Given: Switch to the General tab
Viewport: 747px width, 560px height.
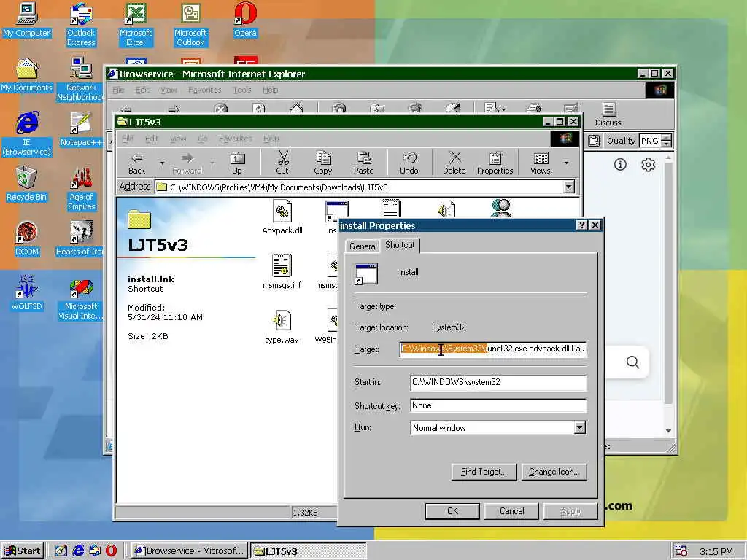Looking at the screenshot, I should click(363, 246).
